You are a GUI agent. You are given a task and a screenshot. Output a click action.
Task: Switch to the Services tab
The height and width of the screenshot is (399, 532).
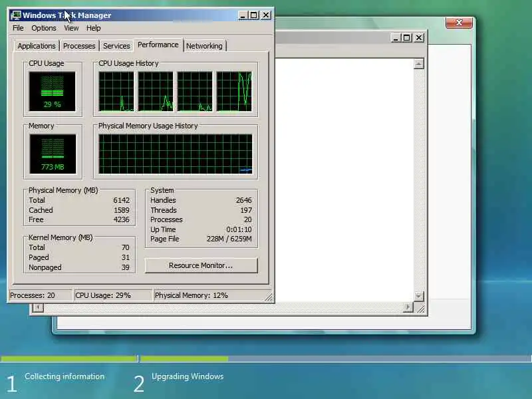click(x=116, y=46)
